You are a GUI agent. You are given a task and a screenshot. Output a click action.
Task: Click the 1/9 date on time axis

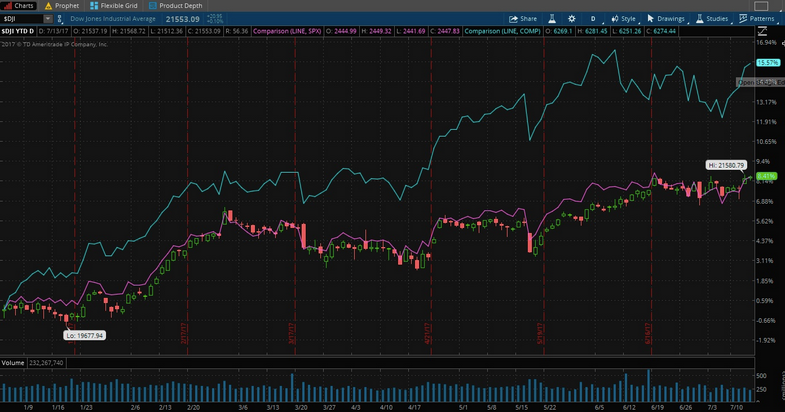click(x=28, y=407)
